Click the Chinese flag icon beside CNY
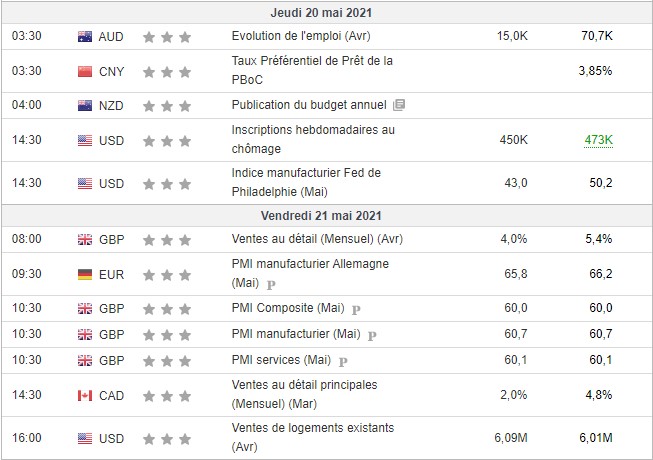This screenshot has height=460, width=653. tap(84, 72)
